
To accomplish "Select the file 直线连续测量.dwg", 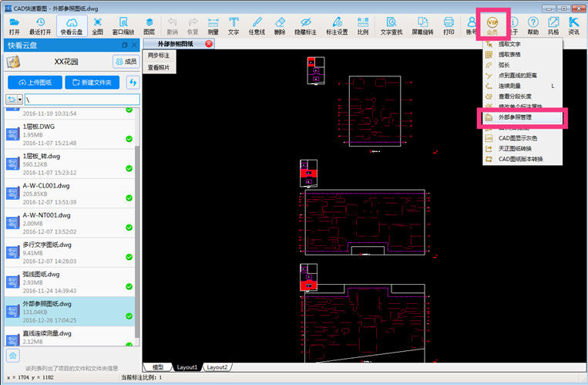I will (x=70, y=336).
